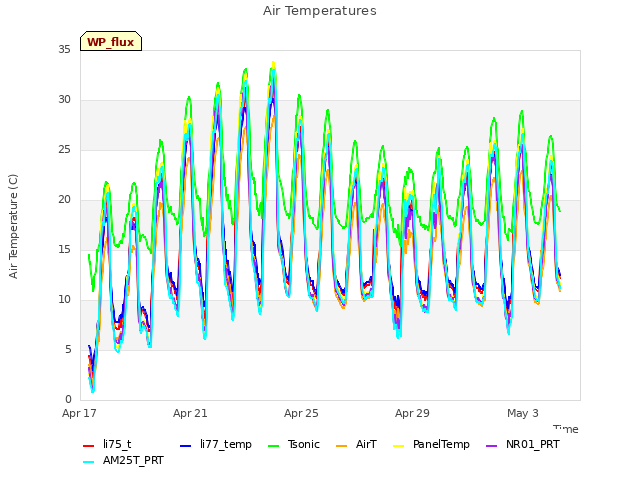Click the 0 y-axis tick label
Image resolution: width=640 pixels, height=480 pixels.
coord(68,399)
